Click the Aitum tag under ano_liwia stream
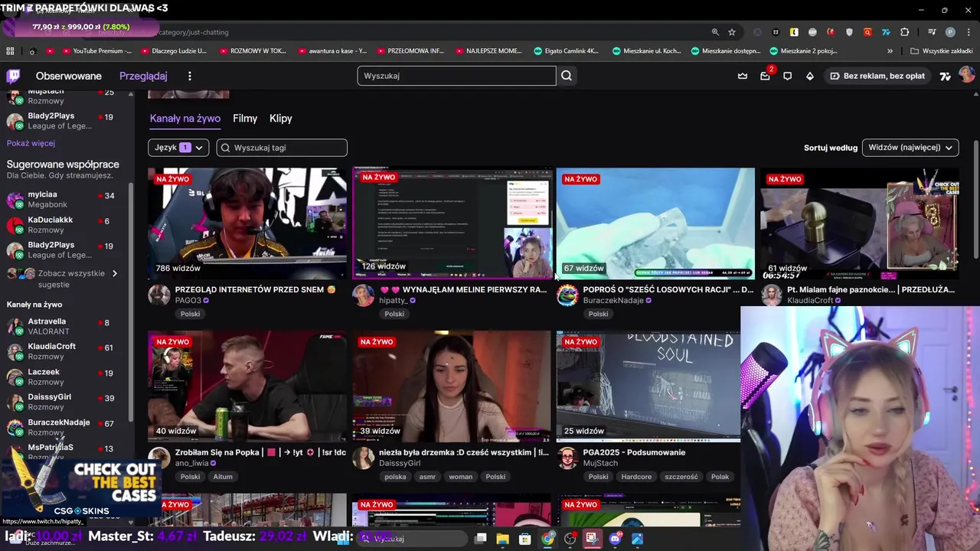This screenshot has width=980, height=551. click(x=223, y=477)
